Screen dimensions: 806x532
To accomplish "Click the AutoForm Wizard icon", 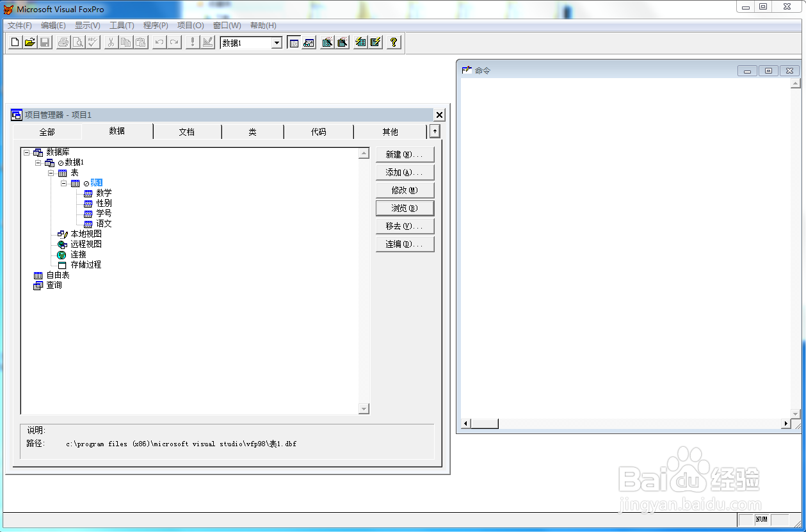I will tap(360, 42).
